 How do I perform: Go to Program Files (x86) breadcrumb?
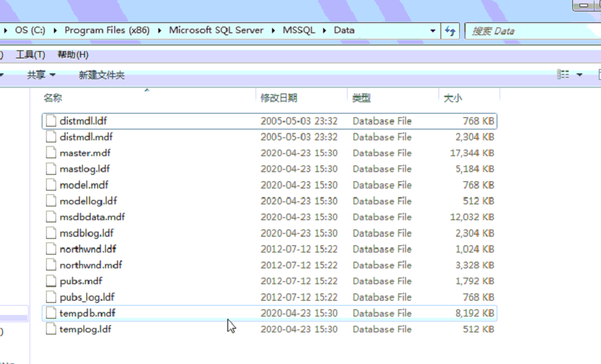point(107,30)
